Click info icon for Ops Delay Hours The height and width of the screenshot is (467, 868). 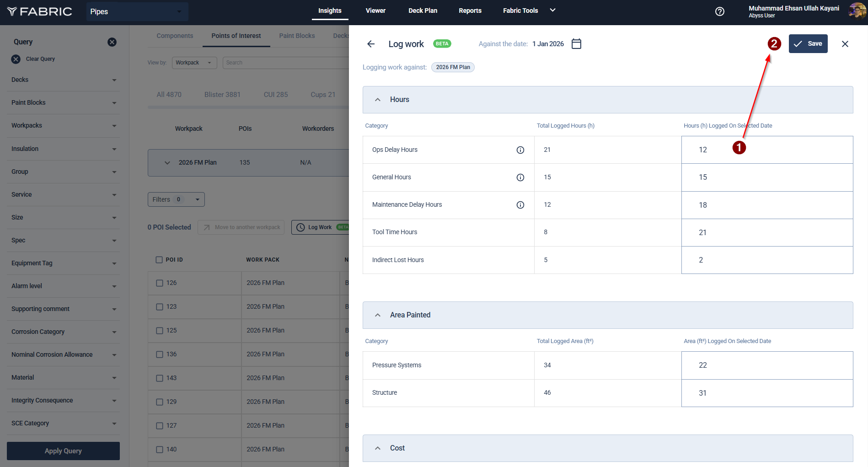tap(520, 150)
